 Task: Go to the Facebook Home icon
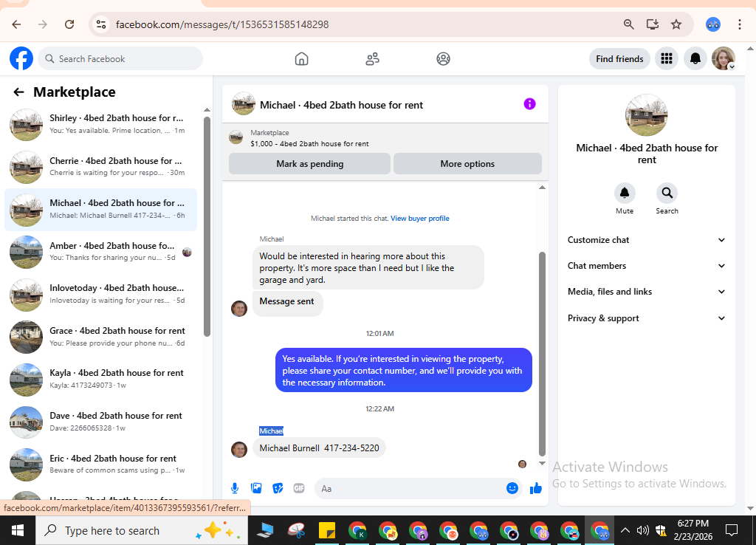(x=301, y=59)
